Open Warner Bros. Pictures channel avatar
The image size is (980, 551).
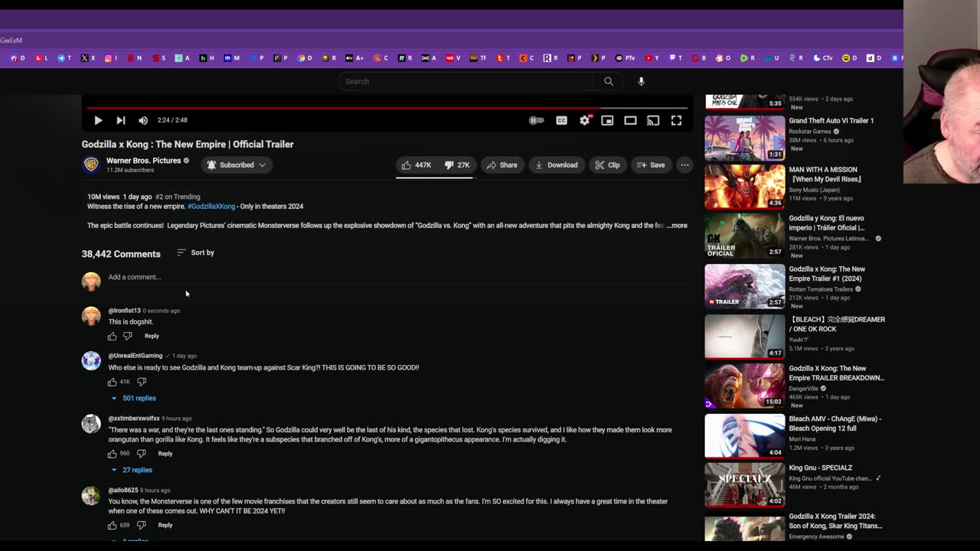(90, 165)
